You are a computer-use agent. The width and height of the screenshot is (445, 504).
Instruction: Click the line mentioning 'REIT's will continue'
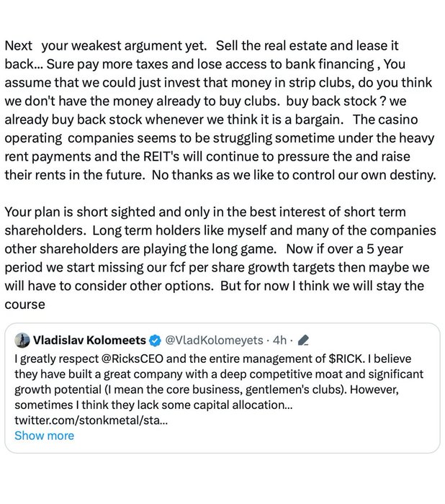(207, 156)
